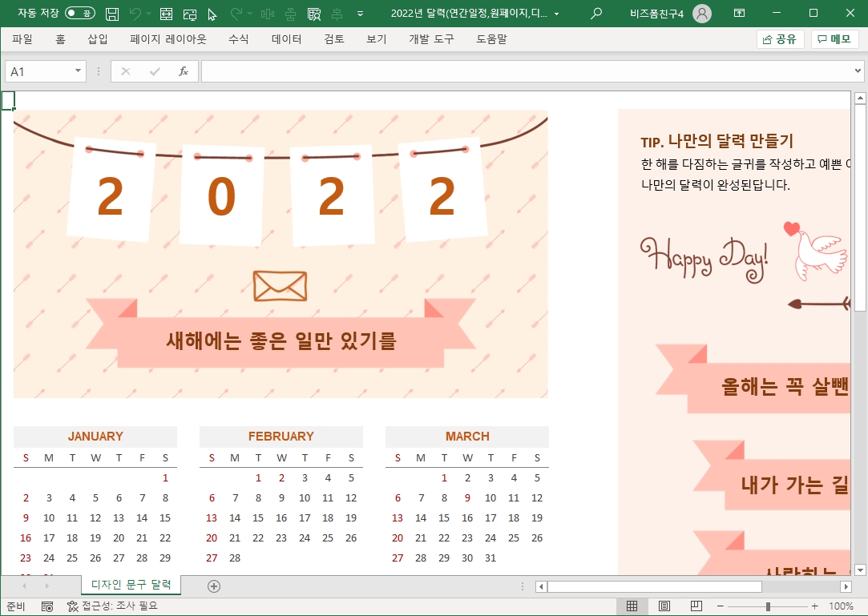Viewport: 868px width, 616px height.
Task: Click the align center objects icon
Action: (x=291, y=14)
